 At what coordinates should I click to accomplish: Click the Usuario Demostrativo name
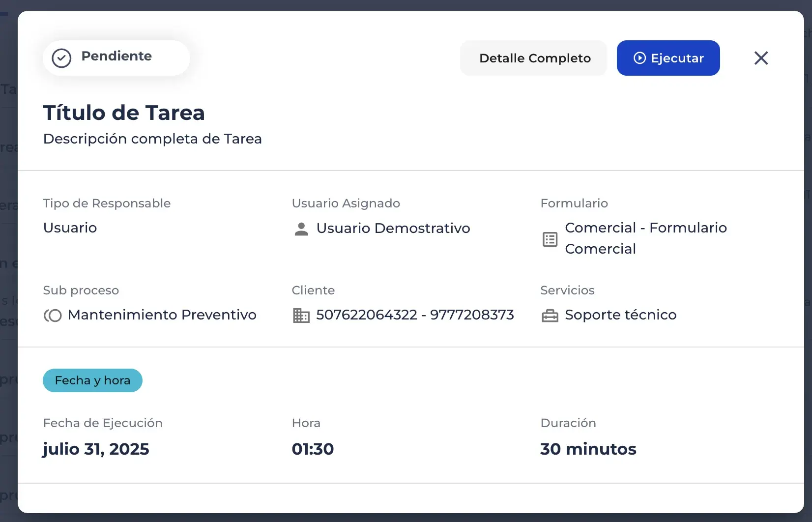click(393, 228)
